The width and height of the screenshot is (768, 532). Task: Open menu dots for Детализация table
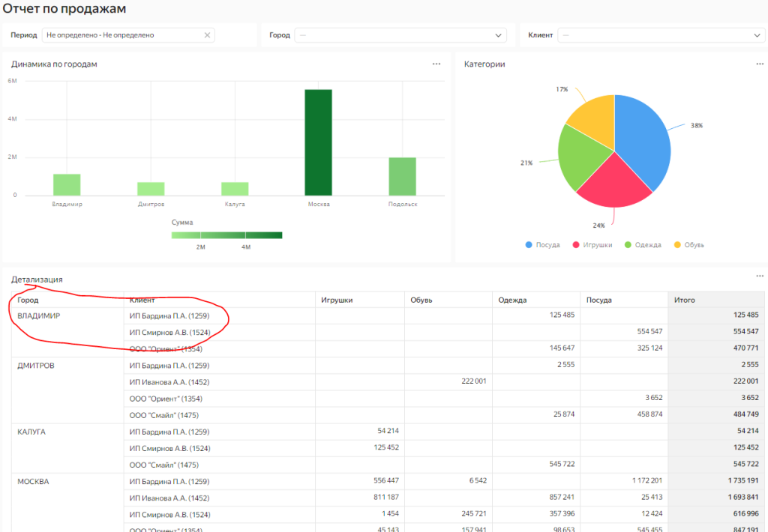tap(760, 276)
